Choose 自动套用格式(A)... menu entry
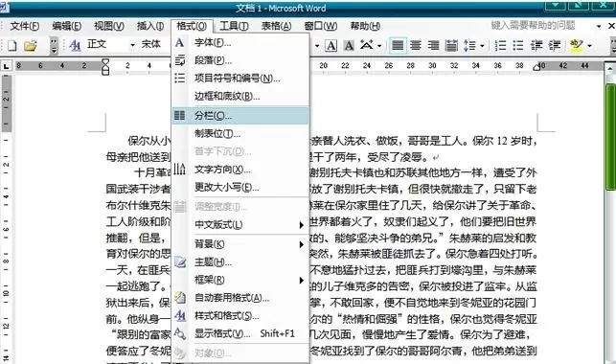The image size is (616, 364). (240, 298)
